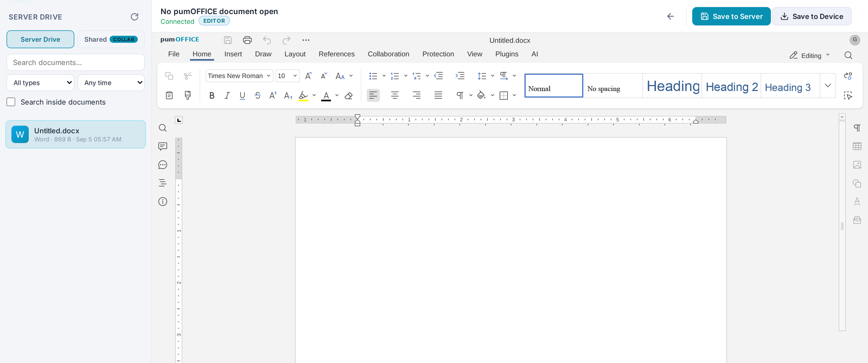
Task: Open table settings in right sidebar
Action: (x=857, y=146)
